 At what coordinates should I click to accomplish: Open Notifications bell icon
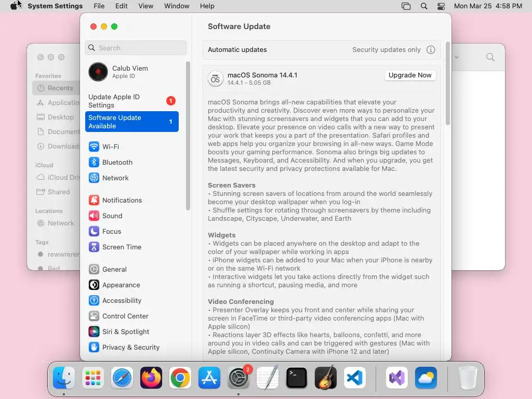tap(94, 200)
